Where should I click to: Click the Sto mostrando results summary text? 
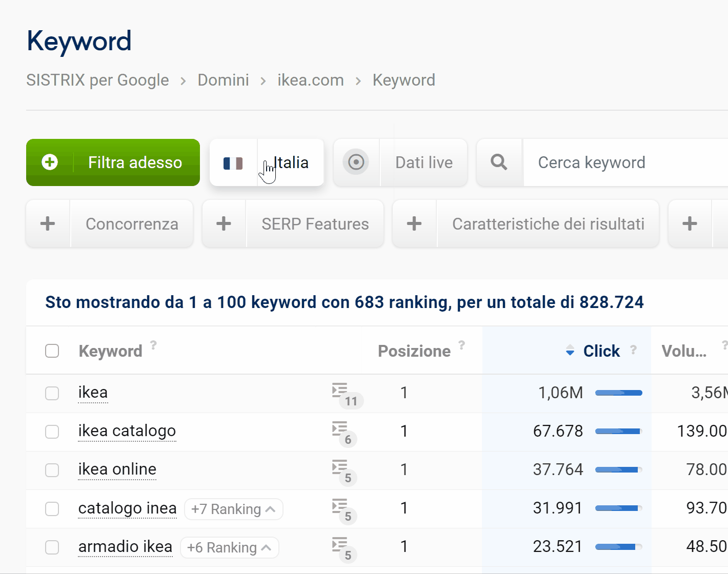pyautogui.click(x=345, y=302)
